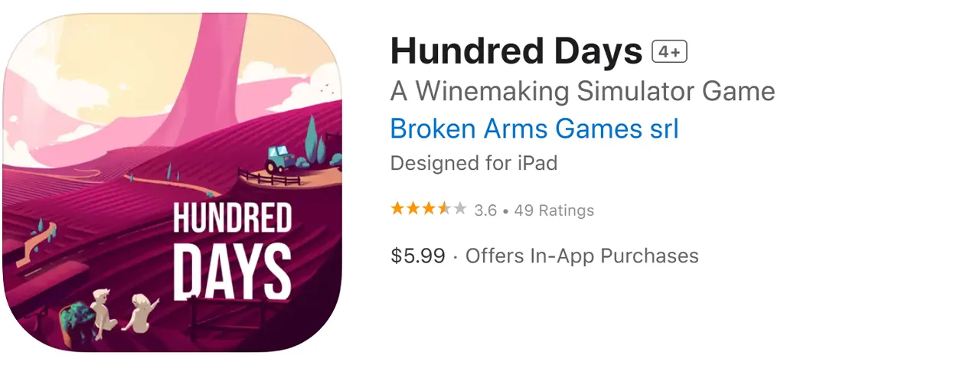
Task: Click the empty gray fifth star
Action: [x=459, y=209]
